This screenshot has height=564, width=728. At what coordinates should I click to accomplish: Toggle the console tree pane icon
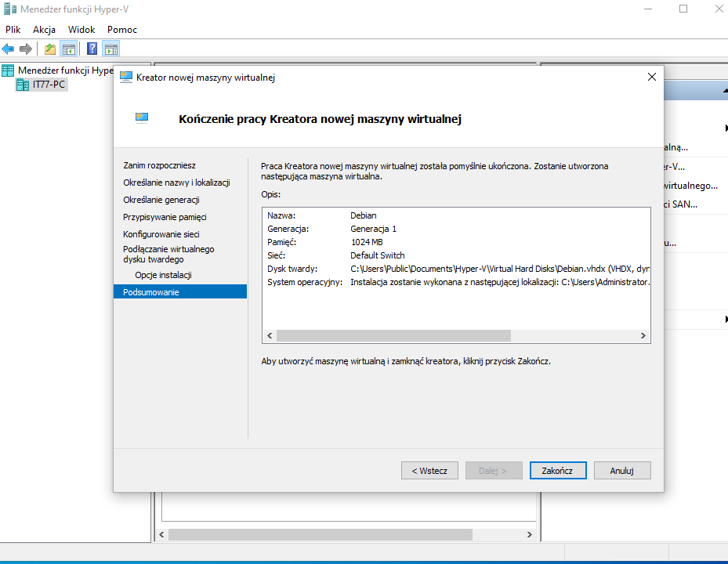pos(69,49)
